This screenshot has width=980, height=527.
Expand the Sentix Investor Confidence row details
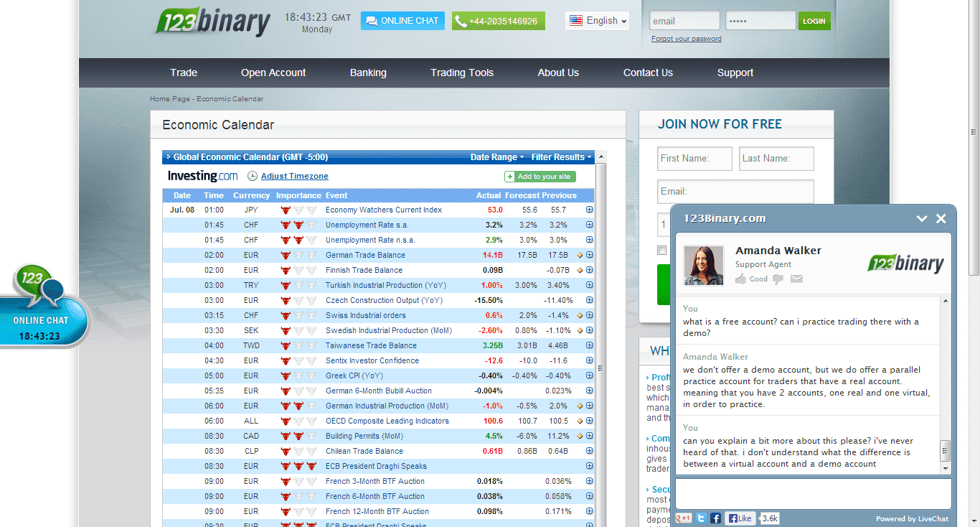pyautogui.click(x=590, y=360)
